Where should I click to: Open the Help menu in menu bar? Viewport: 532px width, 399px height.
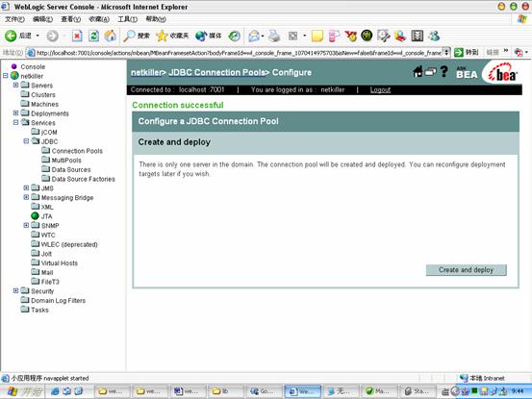(156, 19)
